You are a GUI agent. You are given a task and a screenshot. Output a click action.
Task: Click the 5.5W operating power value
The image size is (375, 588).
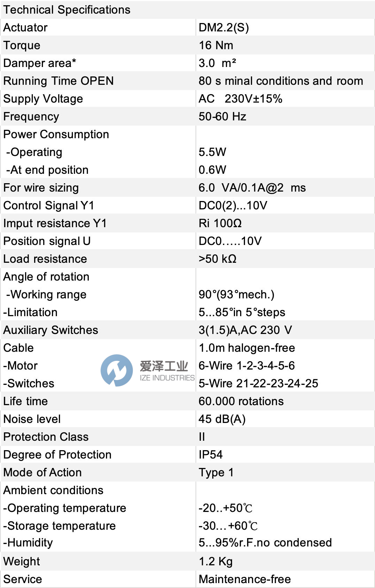(212, 152)
